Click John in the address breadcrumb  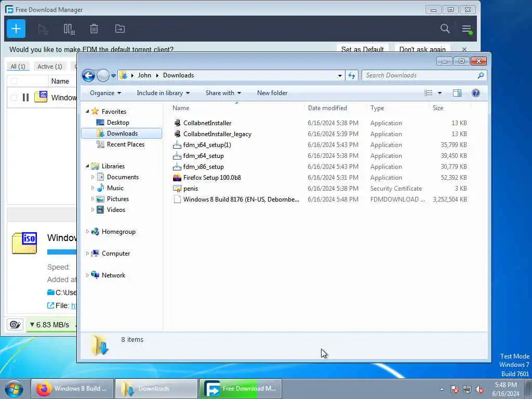(144, 75)
